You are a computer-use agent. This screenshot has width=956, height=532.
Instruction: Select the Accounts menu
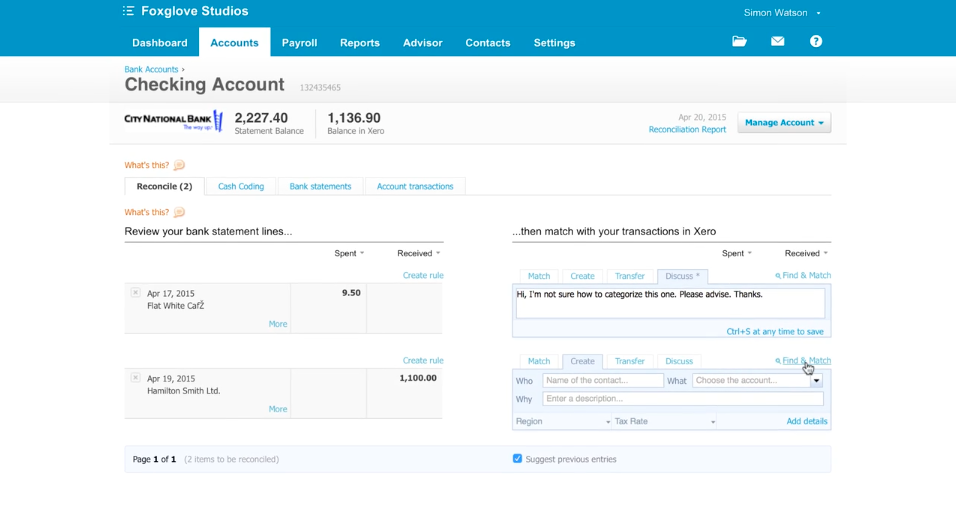click(234, 43)
